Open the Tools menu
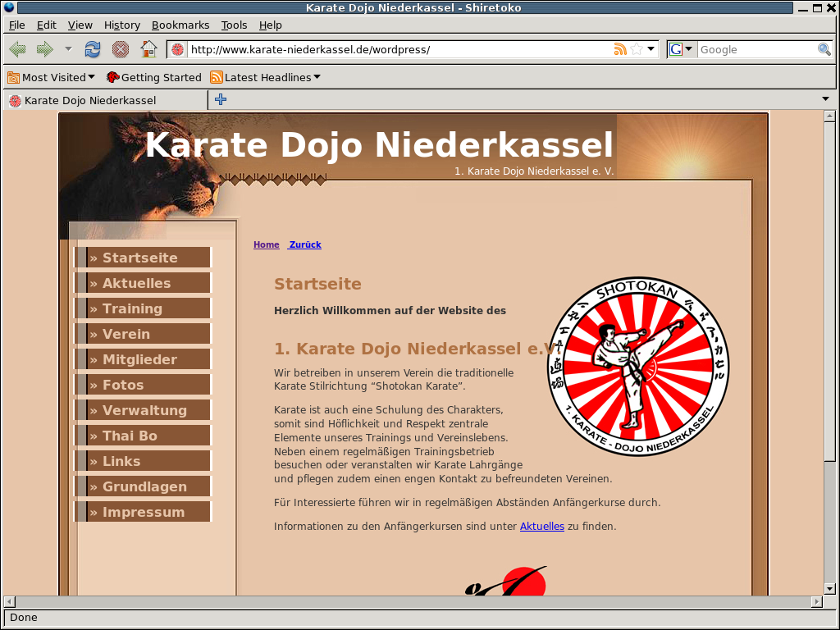Image resolution: width=840 pixels, height=630 pixels. point(234,25)
